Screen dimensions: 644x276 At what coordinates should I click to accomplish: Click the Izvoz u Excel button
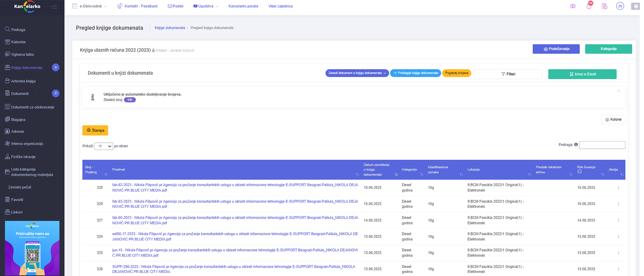[582, 74]
